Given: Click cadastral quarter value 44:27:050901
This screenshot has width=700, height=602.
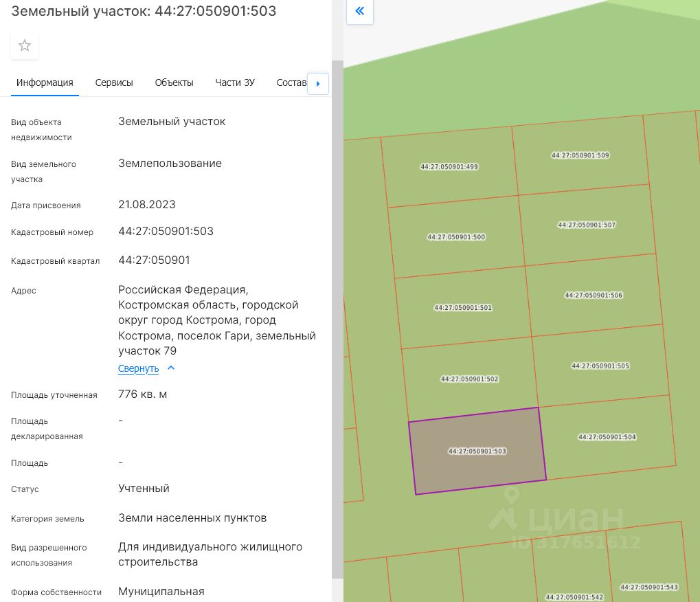Looking at the screenshot, I should point(154,260).
